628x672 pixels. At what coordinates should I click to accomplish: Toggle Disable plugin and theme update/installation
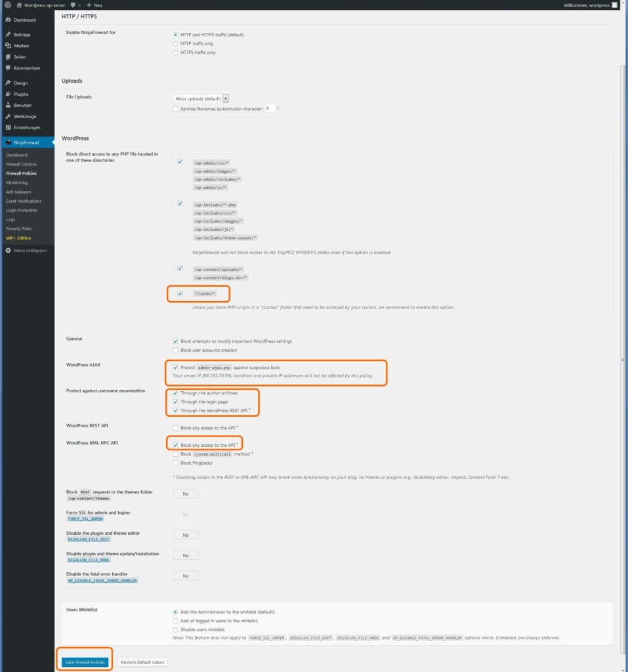click(x=186, y=555)
